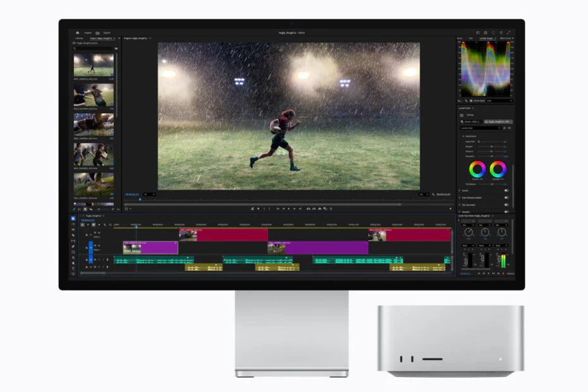Select the Razor tool
Screen dimensions: 588x392
click(73, 235)
